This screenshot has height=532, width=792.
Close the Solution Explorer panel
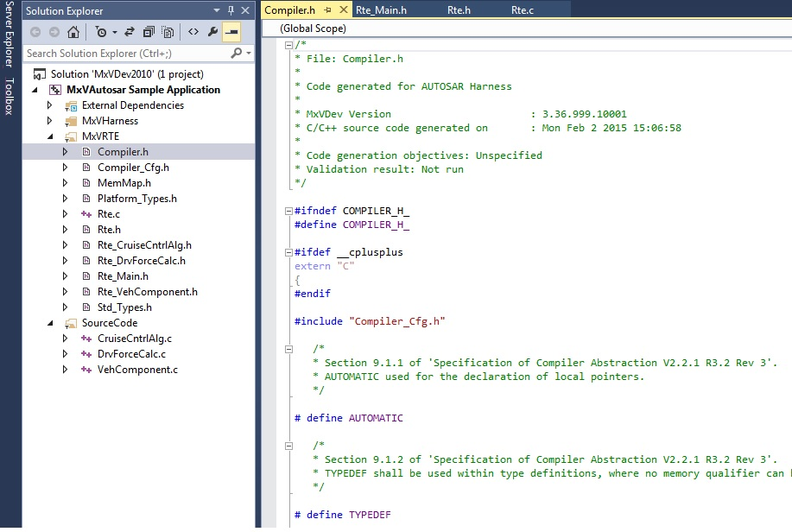245,10
